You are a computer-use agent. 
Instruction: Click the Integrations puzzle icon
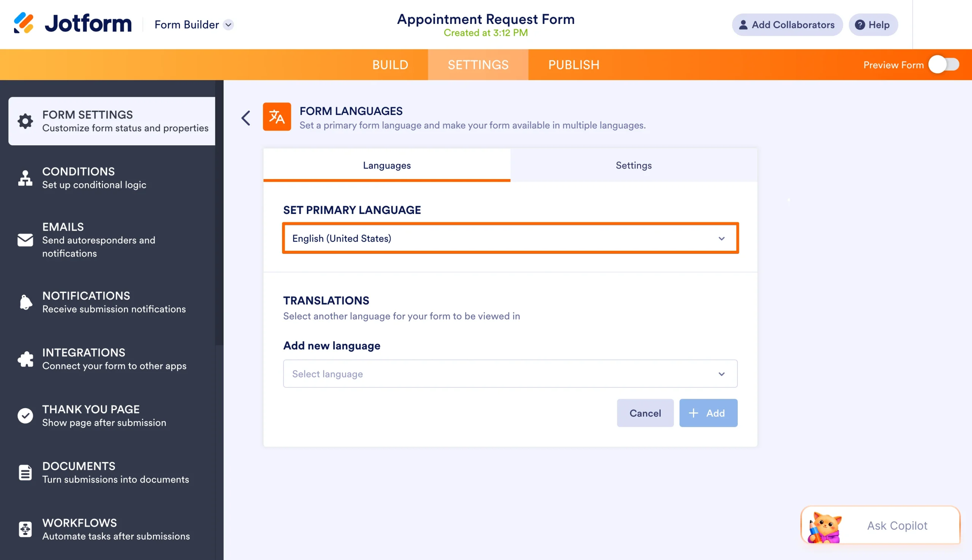tap(25, 359)
